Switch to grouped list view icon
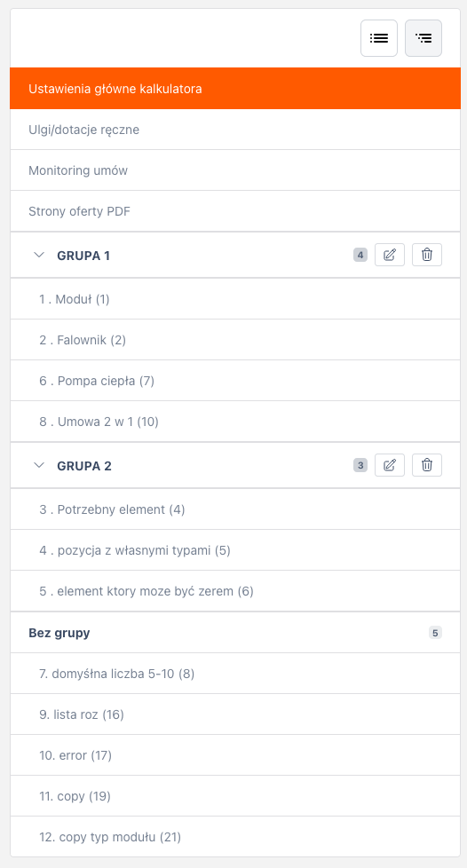 [x=423, y=38]
